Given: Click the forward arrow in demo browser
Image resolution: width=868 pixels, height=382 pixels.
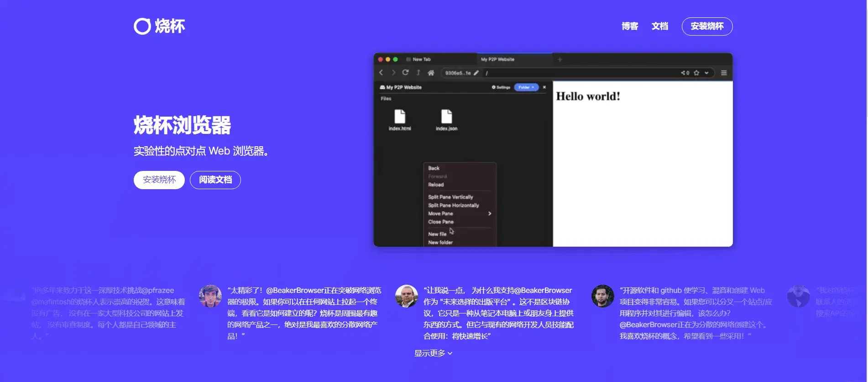Looking at the screenshot, I should 393,73.
